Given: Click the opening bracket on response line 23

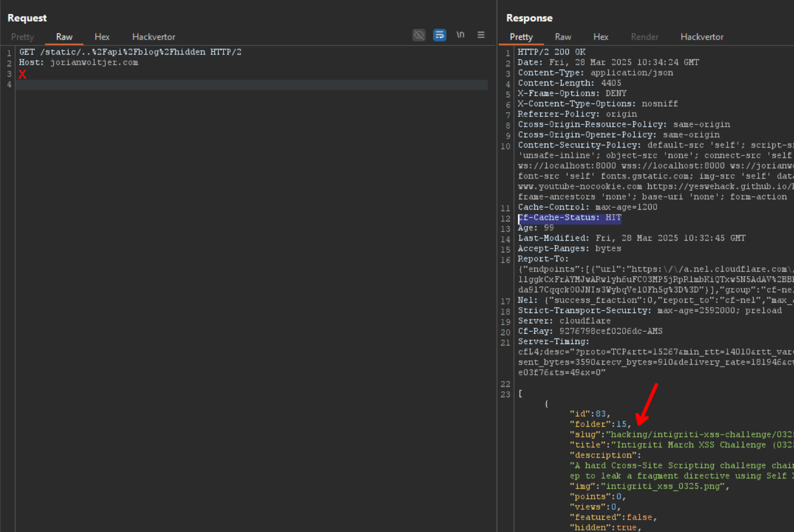Looking at the screenshot, I should [x=520, y=394].
